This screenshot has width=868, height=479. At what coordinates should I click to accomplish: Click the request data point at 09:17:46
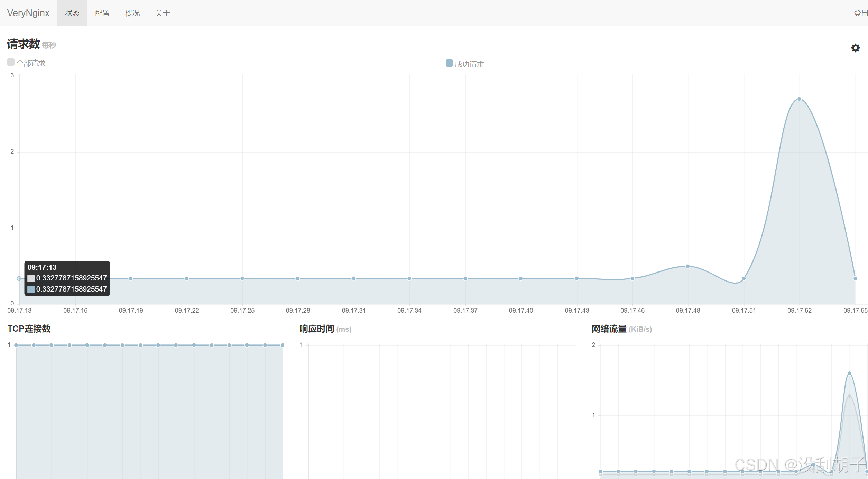tap(632, 278)
